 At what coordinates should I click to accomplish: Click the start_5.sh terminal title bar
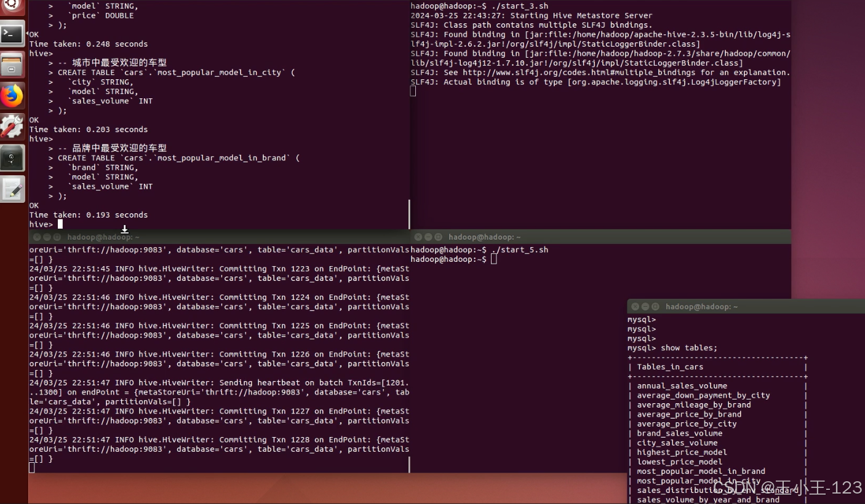[600, 237]
